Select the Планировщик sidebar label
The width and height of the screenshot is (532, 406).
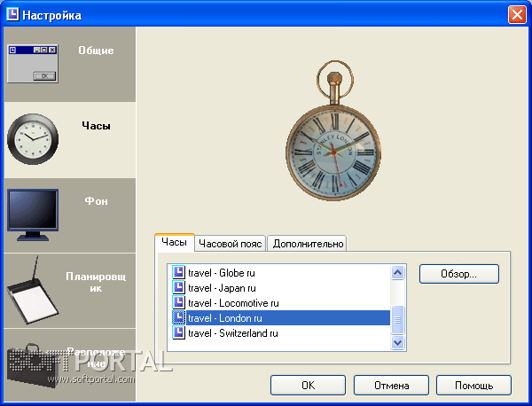tap(96, 282)
